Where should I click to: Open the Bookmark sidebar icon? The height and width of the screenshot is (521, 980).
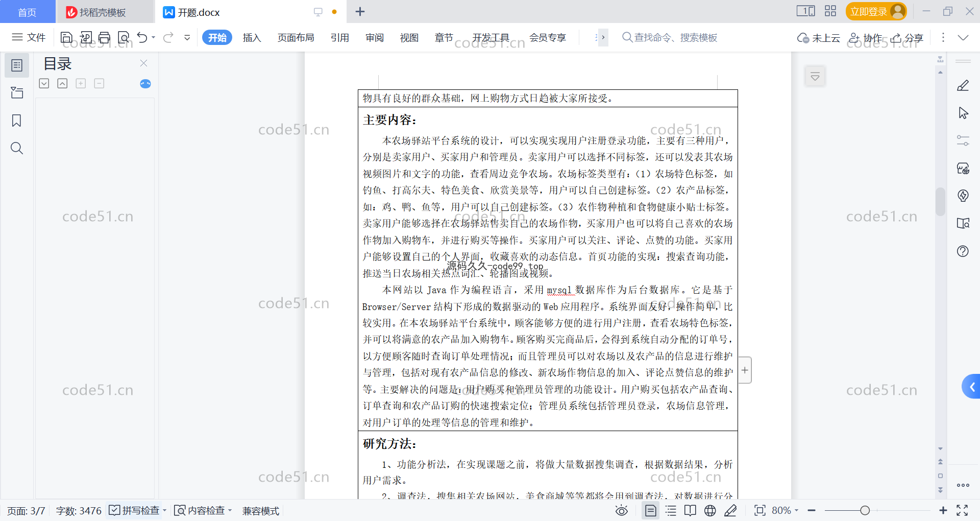[17, 121]
